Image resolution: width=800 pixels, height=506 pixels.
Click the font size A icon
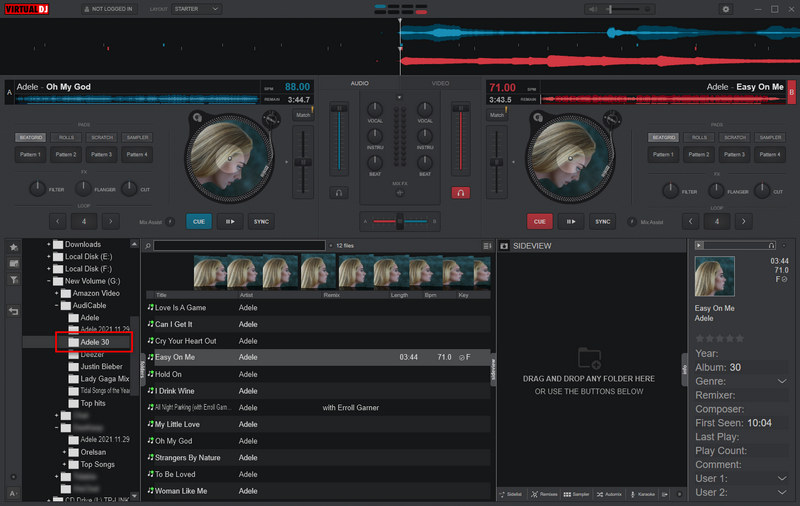13,493
